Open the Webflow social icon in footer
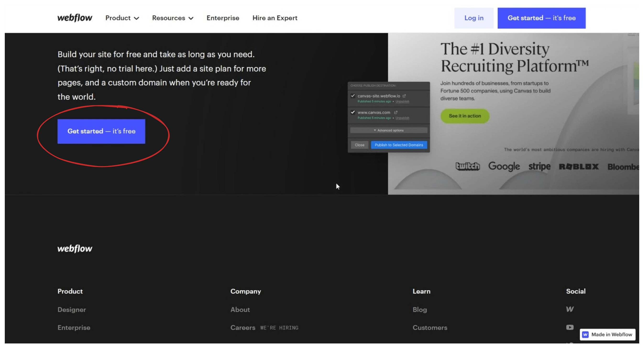This screenshot has width=644, height=348. 570,309
